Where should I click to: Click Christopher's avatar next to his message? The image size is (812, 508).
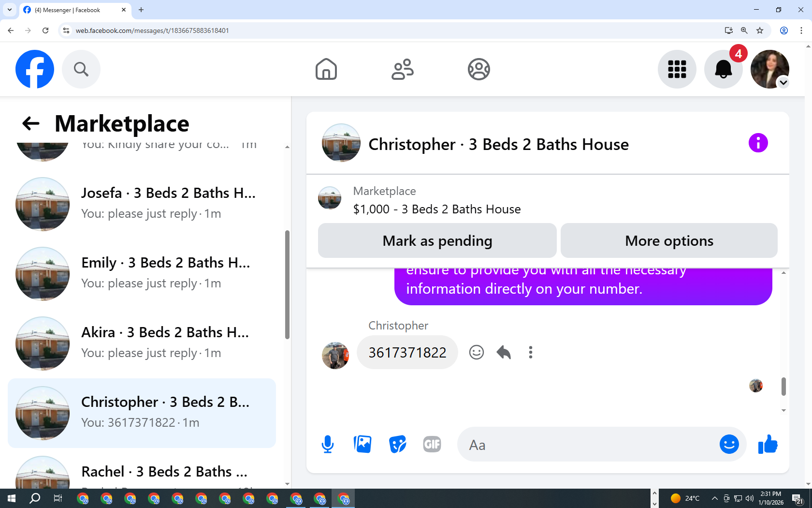[x=335, y=356]
